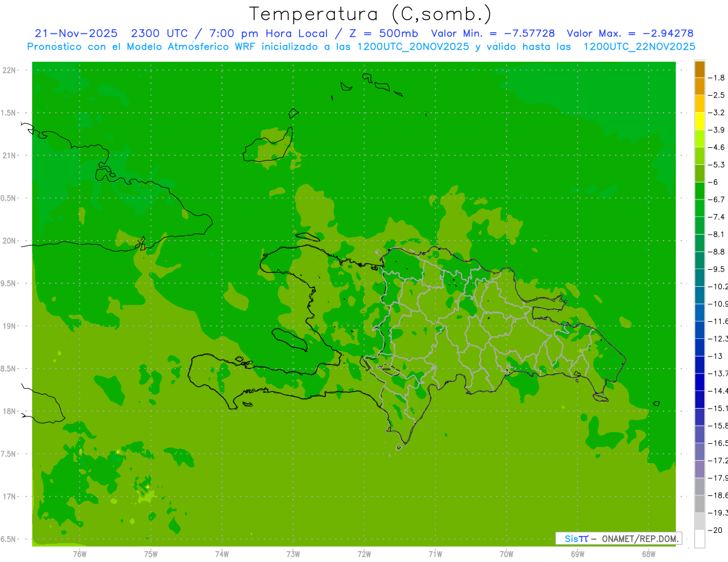This screenshot has width=728, height=562.
Task: Click the '68W' longitude label
Action: pos(649,554)
